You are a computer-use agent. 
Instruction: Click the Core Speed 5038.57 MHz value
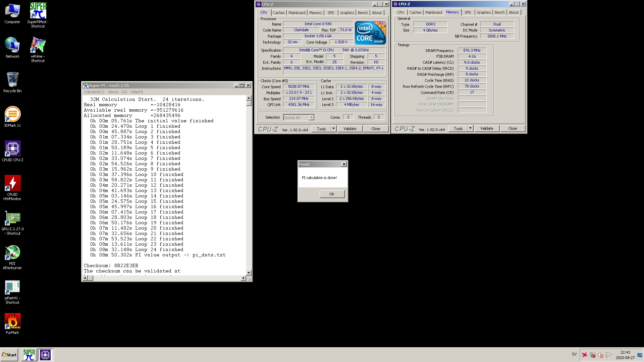tap(299, 86)
